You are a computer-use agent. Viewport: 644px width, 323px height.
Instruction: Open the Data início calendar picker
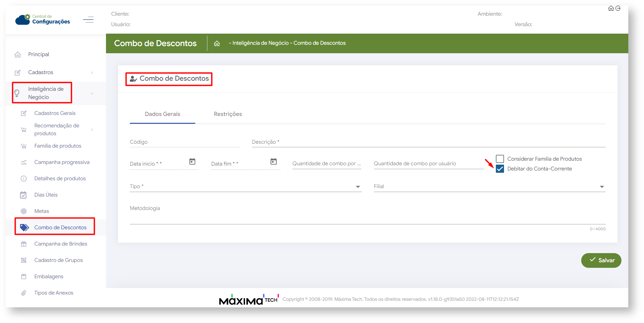[x=192, y=161]
